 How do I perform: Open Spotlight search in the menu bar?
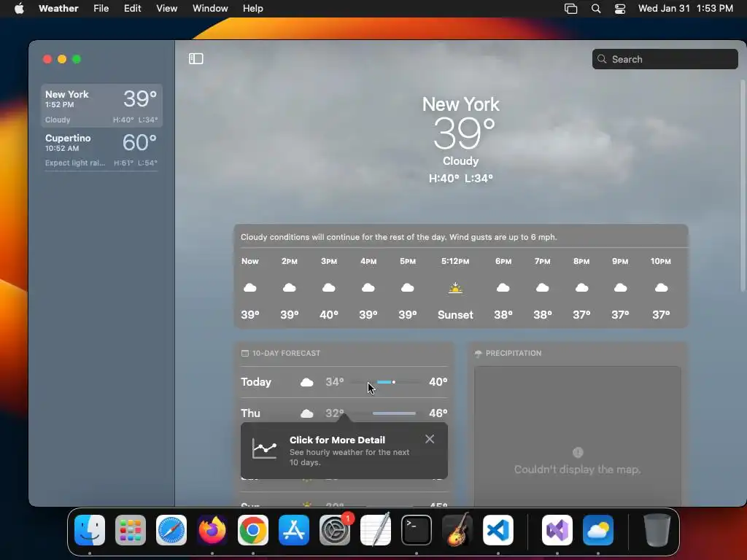pos(595,9)
